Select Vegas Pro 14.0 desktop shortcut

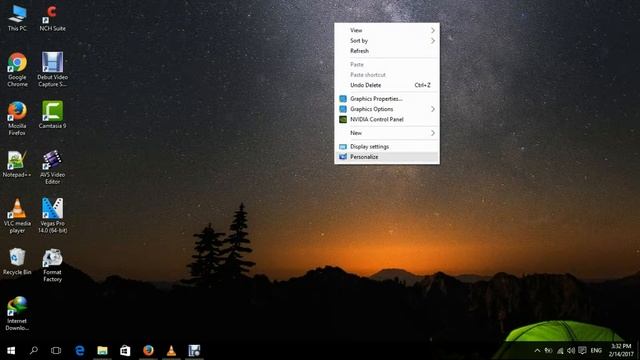point(52,216)
